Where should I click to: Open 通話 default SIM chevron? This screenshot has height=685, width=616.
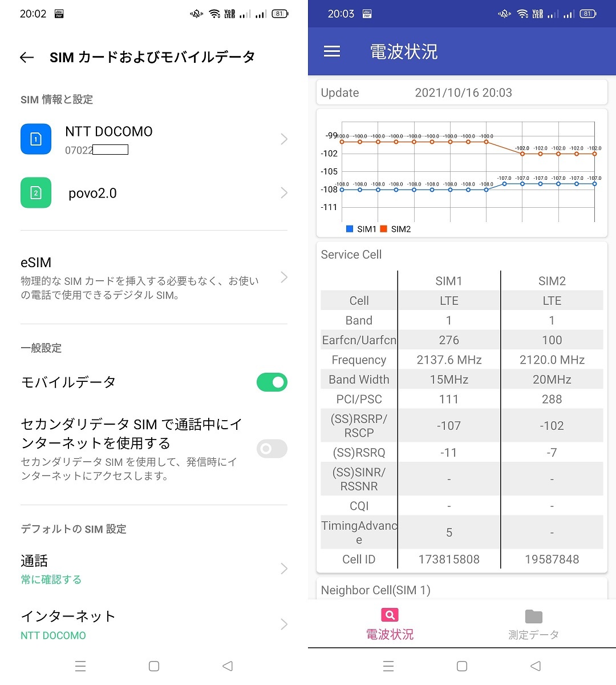(x=284, y=569)
